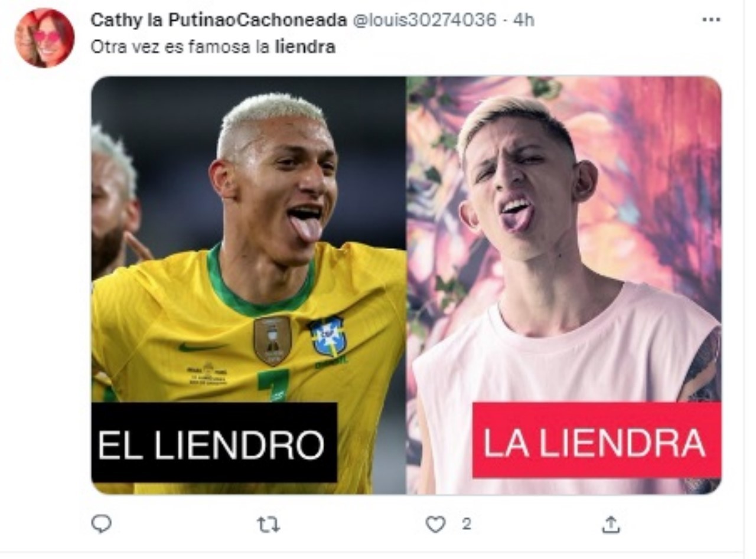Click the green number 7 on jersey
The image size is (756, 559).
[x=273, y=384]
